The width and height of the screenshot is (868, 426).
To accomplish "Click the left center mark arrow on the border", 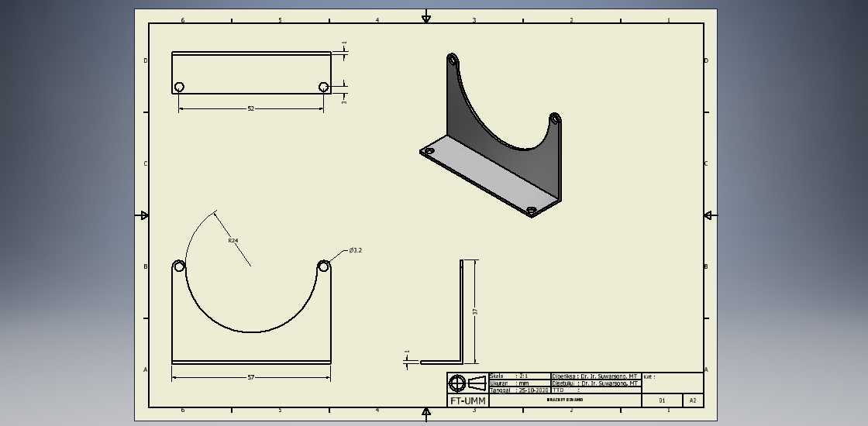I will click(144, 215).
